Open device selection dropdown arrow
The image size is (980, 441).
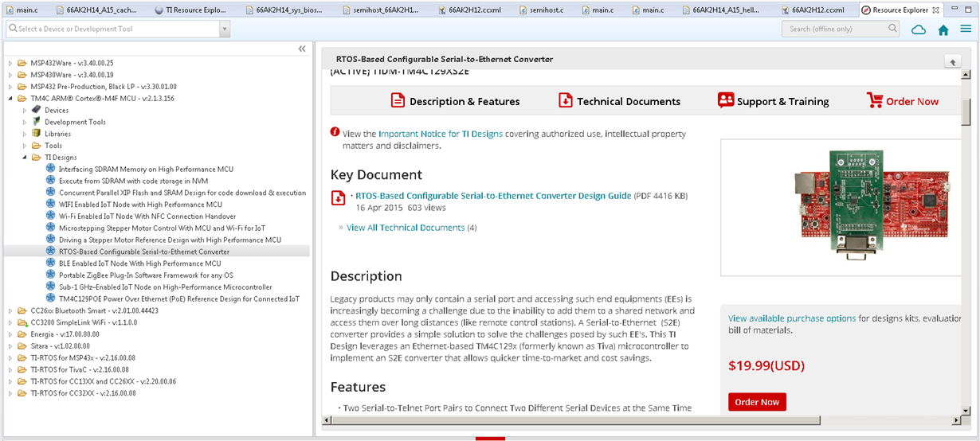224,29
